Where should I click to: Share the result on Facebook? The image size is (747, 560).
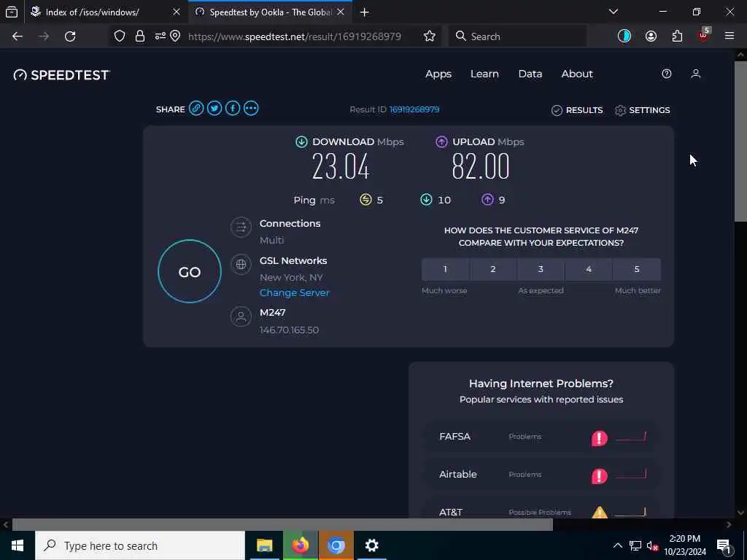[x=233, y=109]
